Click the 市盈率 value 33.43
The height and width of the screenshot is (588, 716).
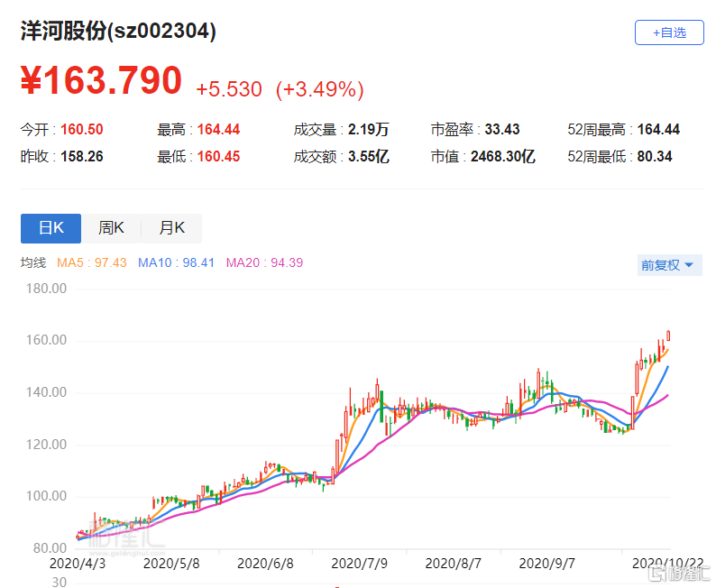[502, 129]
